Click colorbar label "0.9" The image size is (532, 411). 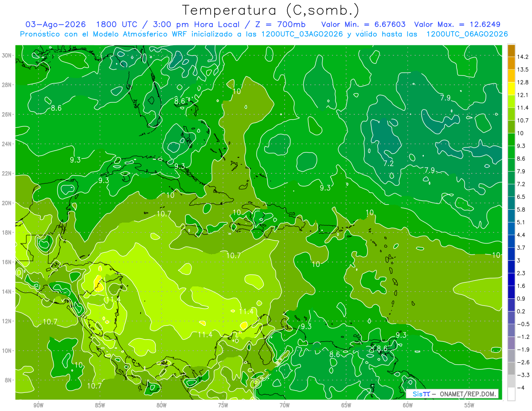coord(521,298)
